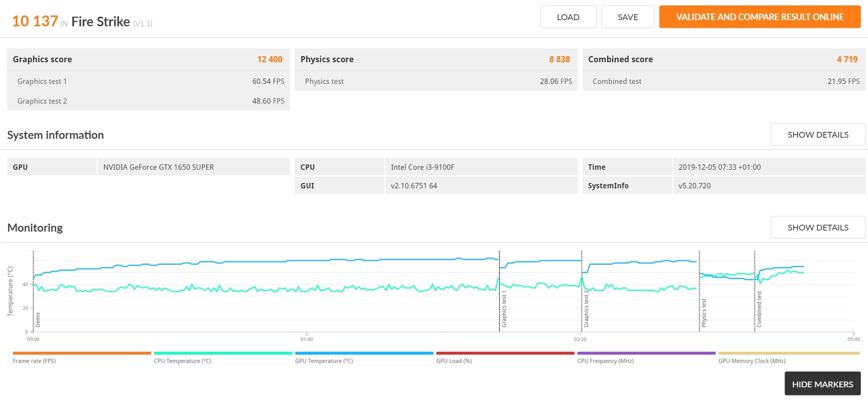Click Graphics test 2 result 48.60 FPS
Image resolution: width=868 pixels, height=403 pixels.
tap(268, 101)
